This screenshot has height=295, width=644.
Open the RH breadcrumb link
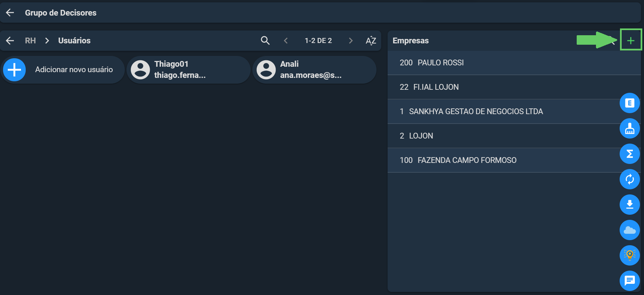(30, 41)
